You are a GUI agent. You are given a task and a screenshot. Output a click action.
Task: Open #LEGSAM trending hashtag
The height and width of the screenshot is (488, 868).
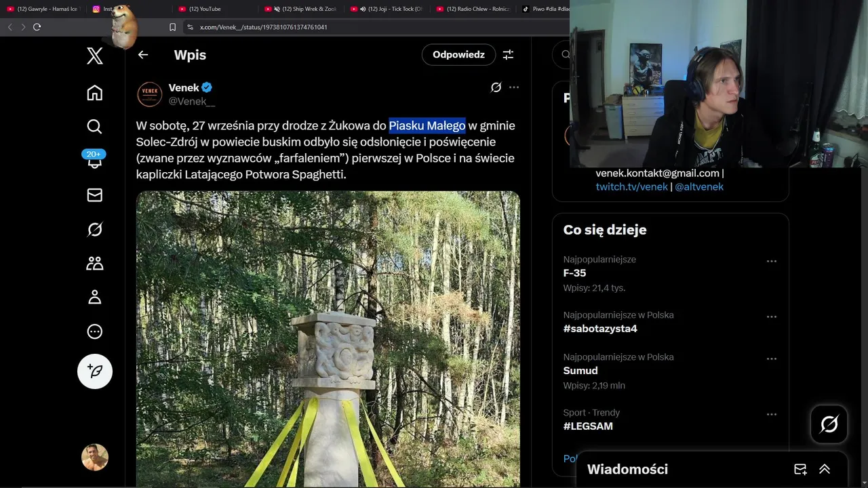click(x=588, y=426)
